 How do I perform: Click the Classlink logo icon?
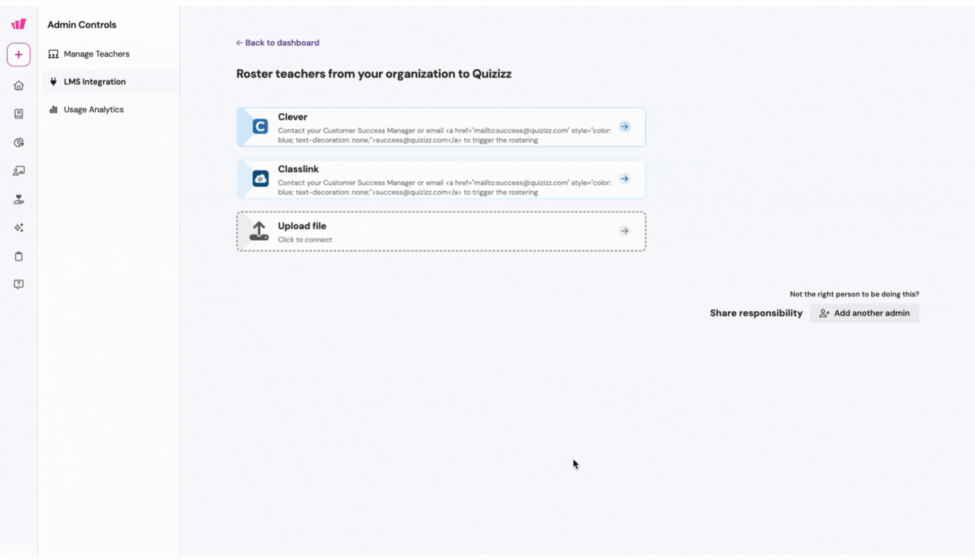260,179
